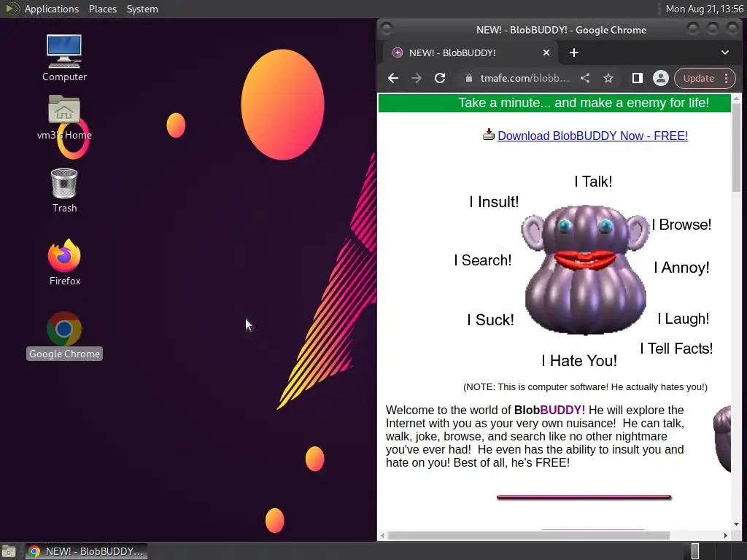The image size is (747, 560).
Task: Click Chrome's forward arrow
Action: [x=417, y=78]
